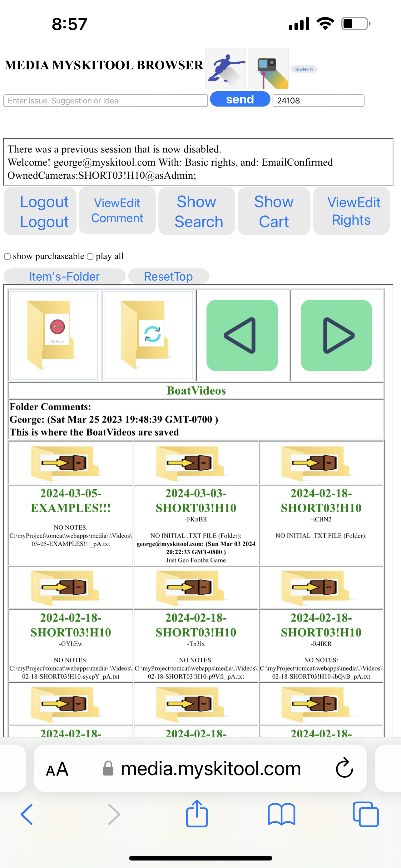Click the Show Search button
Screen dimensions: 401x868
[197, 211]
